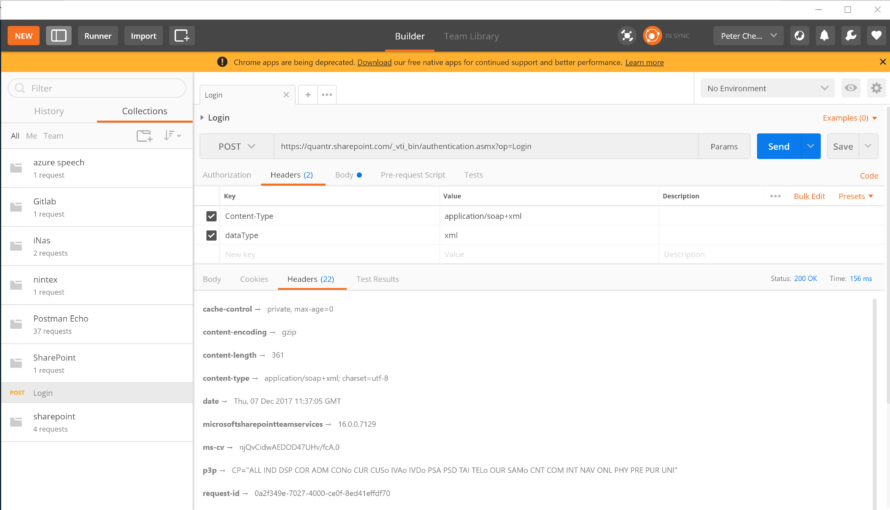Viewport: 890px width, 510px height.
Task: Open the request Authorization tab
Action: click(226, 175)
